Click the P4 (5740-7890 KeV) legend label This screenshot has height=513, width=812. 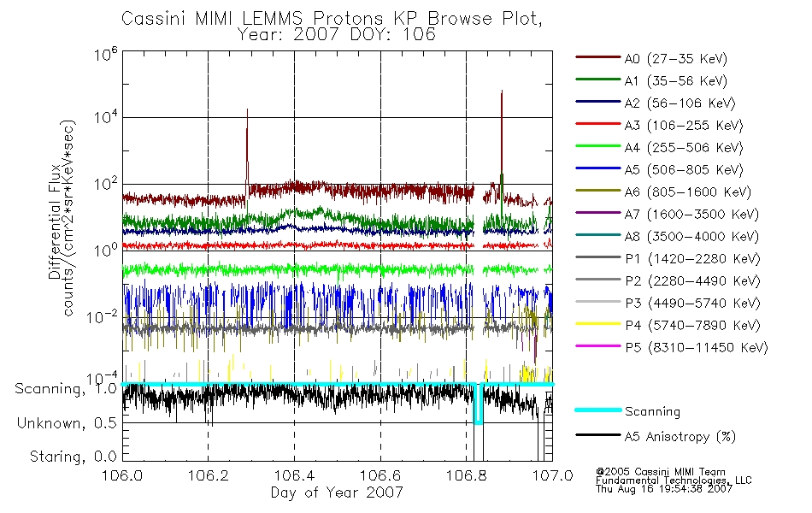coord(692,326)
